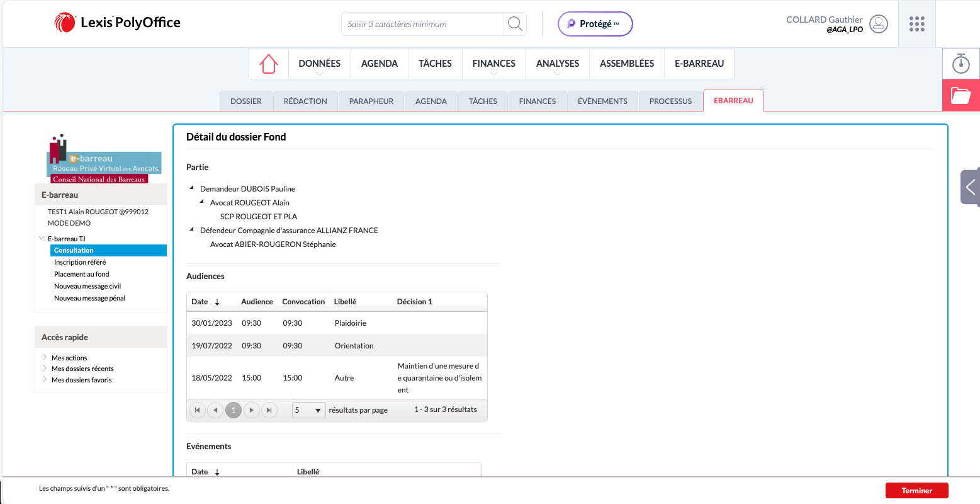Click the Terminer button
The height and width of the screenshot is (504, 980).
[x=916, y=491]
